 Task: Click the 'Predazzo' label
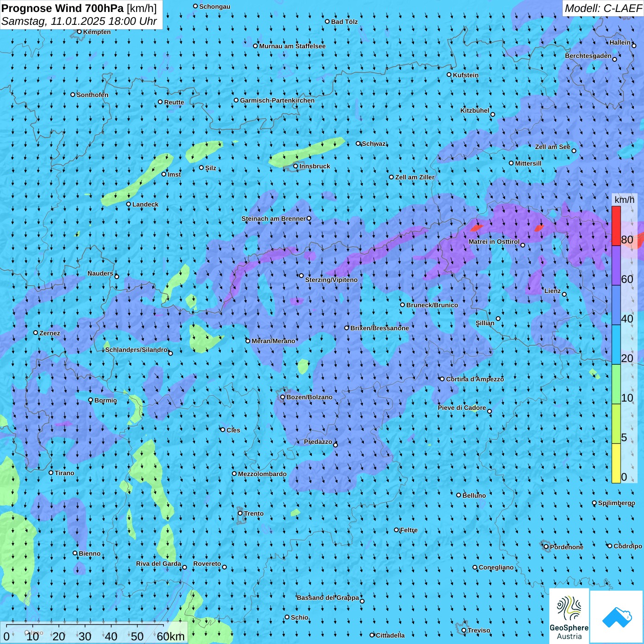pos(318,442)
